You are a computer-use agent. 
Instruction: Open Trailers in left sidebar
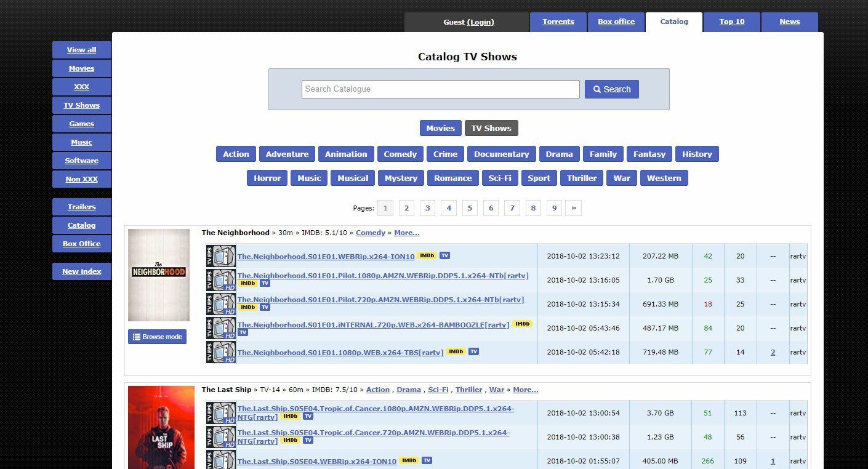pyautogui.click(x=82, y=207)
